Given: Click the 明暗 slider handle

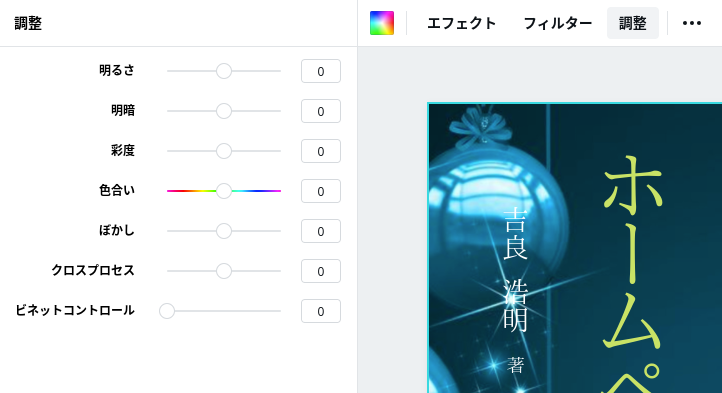Looking at the screenshot, I should (x=224, y=111).
